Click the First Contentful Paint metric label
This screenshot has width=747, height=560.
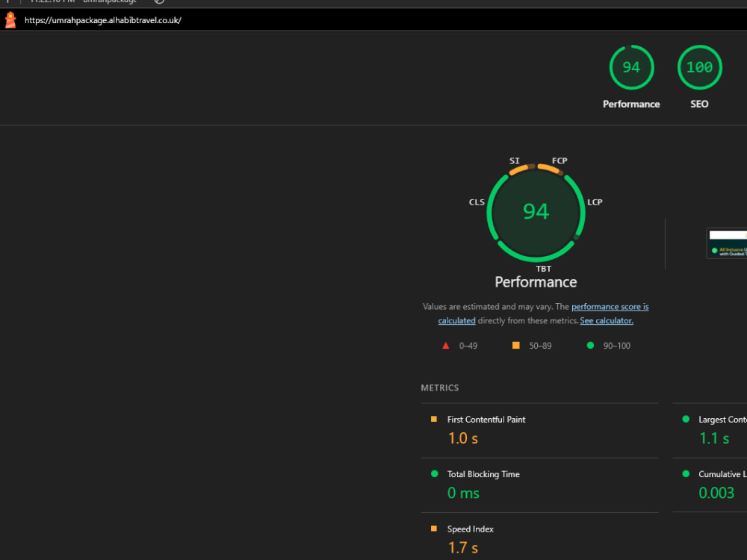tap(486, 420)
